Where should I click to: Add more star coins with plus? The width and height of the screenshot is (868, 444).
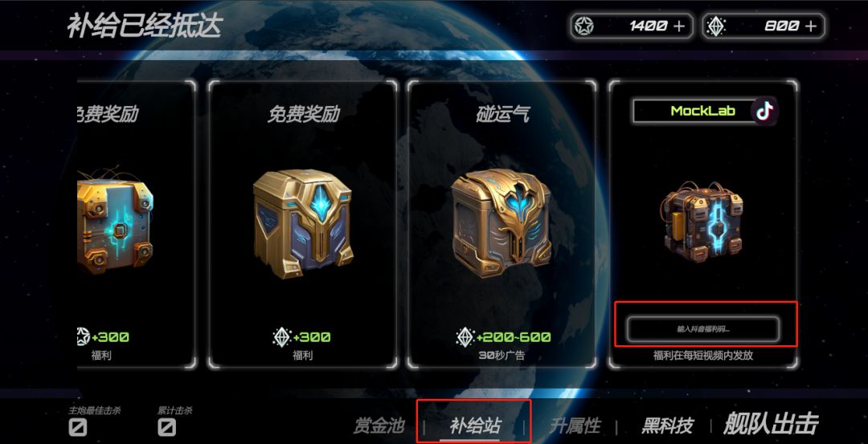(x=679, y=26)
